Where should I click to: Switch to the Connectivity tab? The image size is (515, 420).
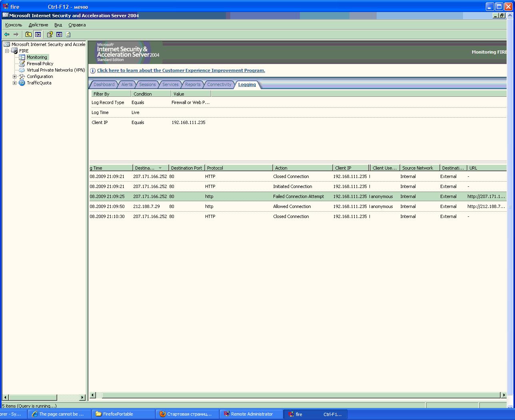tap(219, 84)
